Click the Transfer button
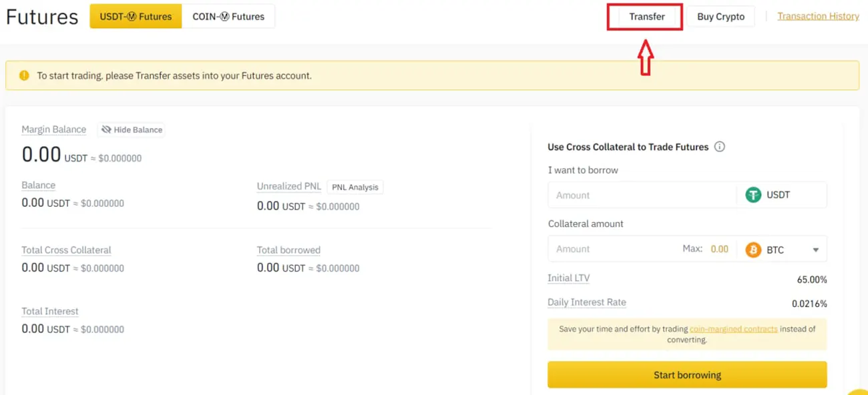 pos(644,16)
